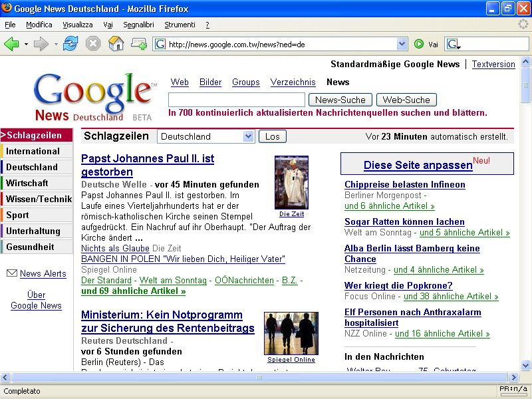Open Sogar Ratten können lachen article
The height and width of the screenshot is (399, 532).
point(404,222)
